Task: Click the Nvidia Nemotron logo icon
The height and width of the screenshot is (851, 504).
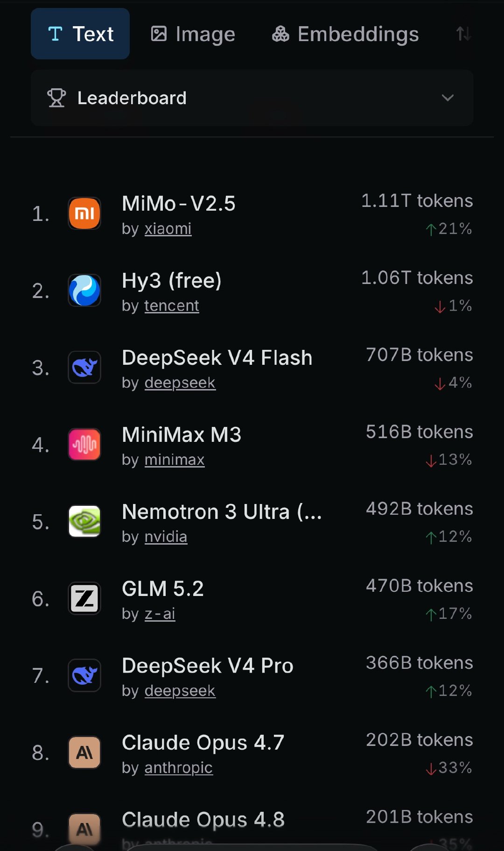Action: click(x=84, y=521)
